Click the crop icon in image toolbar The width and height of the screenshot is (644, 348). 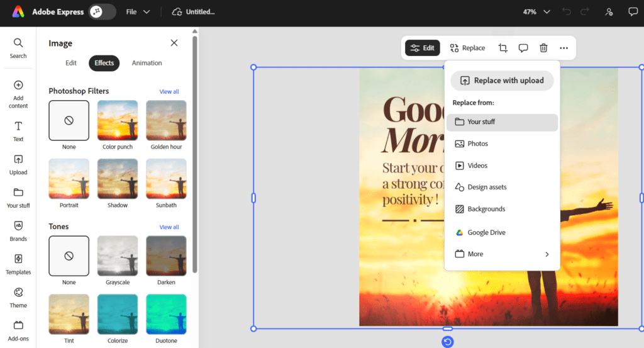click(502, 48)
